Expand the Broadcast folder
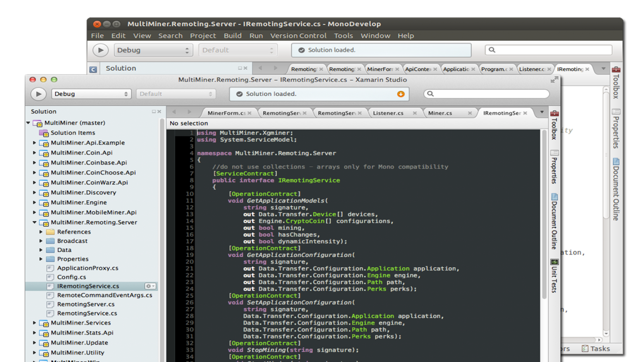Screen dimensions: 644x362 point(41,241)
